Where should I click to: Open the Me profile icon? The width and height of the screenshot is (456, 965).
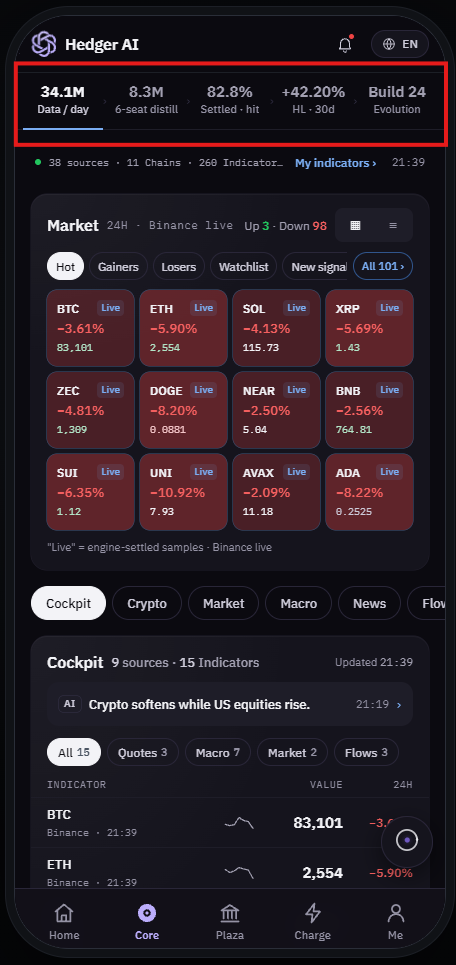point(395,913)
